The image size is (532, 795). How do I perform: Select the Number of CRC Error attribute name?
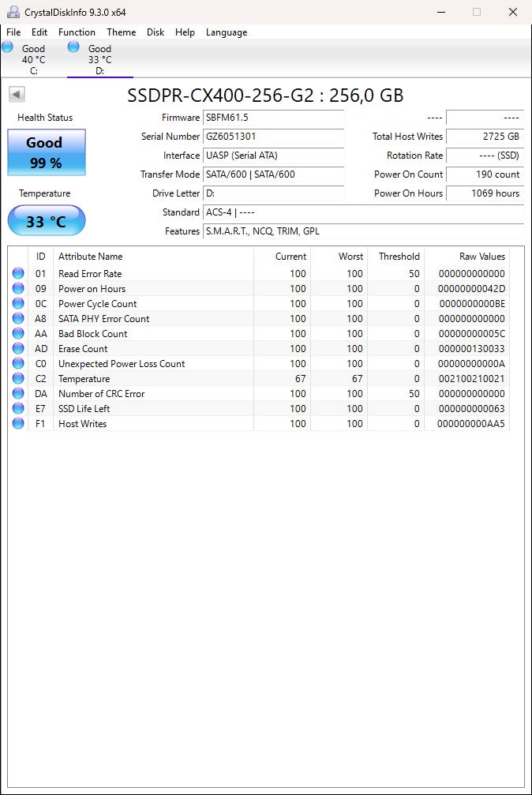tap(102, 393)
